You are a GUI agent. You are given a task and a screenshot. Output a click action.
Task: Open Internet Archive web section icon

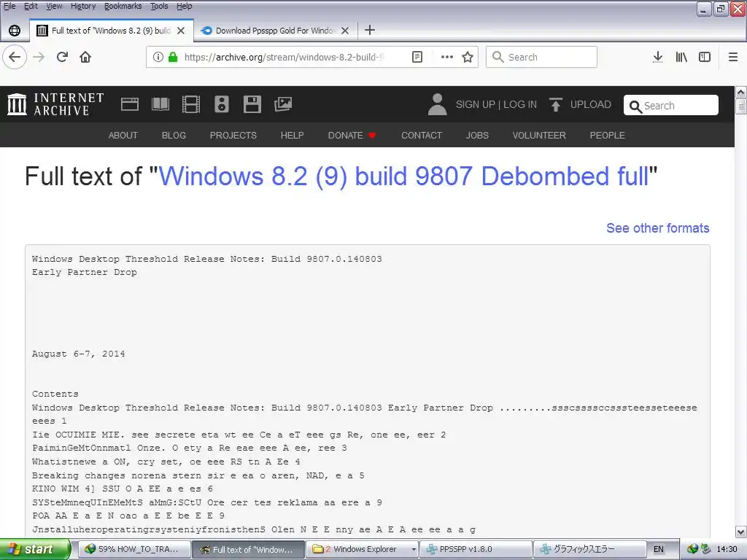pyautogui.click(x=130, y=104)
